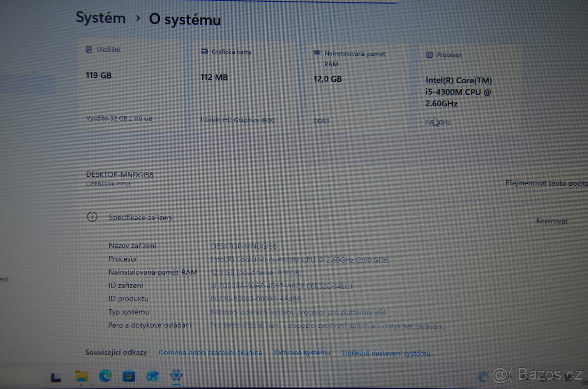Select the ID zařízení value text
Image resolution: width=588 pixels, height=389 pixels.
(282, 285)
